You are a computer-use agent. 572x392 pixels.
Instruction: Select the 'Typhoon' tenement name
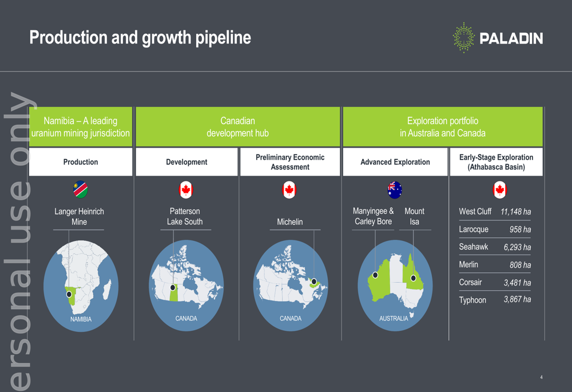[x=472, y=300]
